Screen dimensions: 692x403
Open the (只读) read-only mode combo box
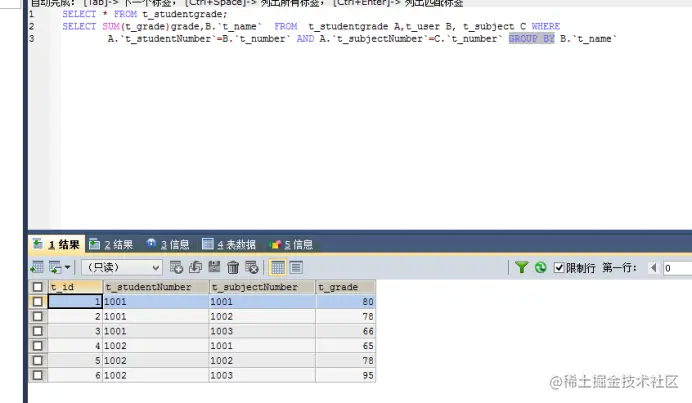121,267
